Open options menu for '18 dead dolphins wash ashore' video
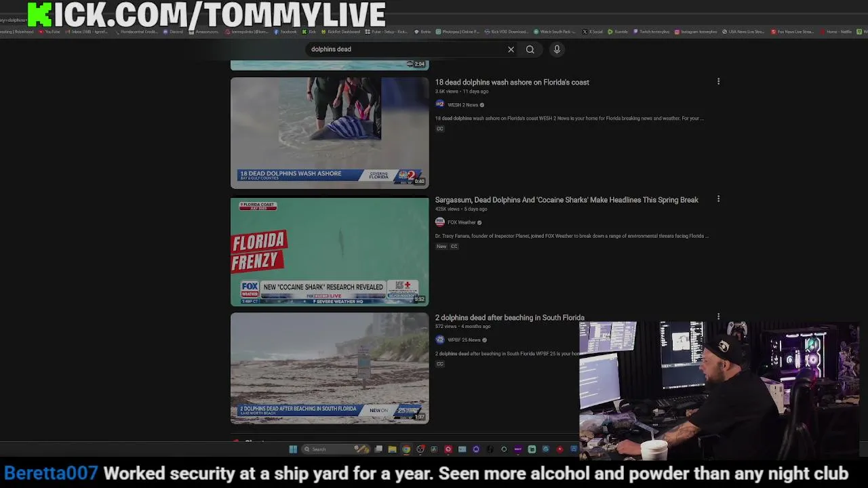Viewport: 868px width, 488px height. [718, 81]
